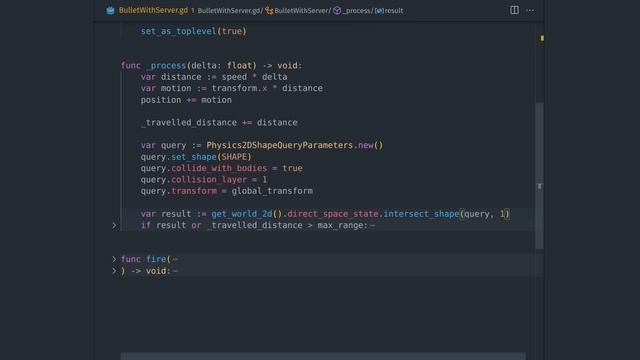This screenshot has width=640, height=360.
Task: Select BulletWithServer class breadcrumb
Action: 301,11
